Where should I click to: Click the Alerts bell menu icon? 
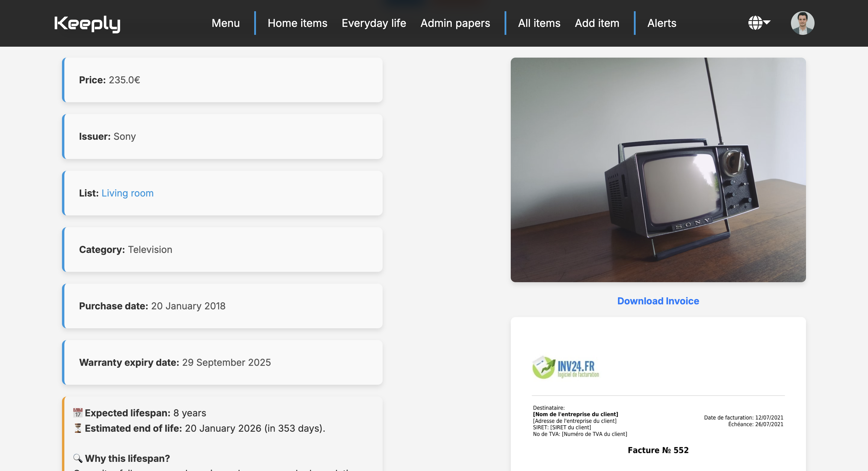point(662,23)
